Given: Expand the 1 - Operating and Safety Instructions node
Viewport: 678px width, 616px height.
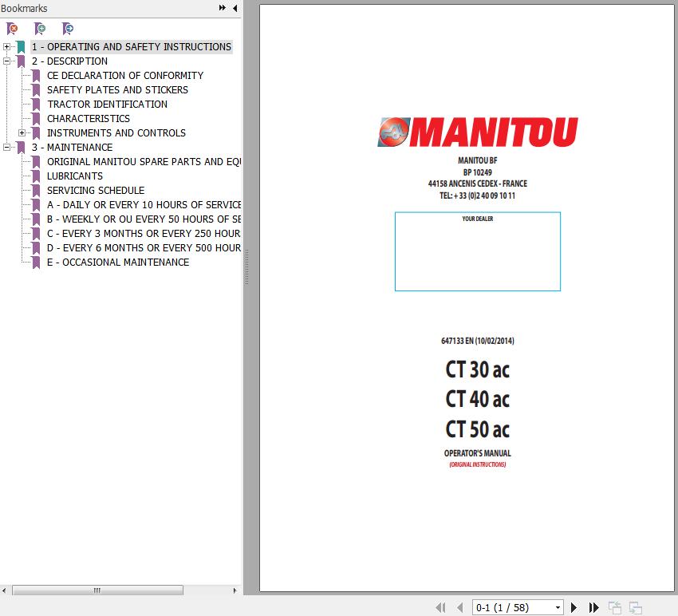Looking at the screenshot, I should tap(6, 46).
